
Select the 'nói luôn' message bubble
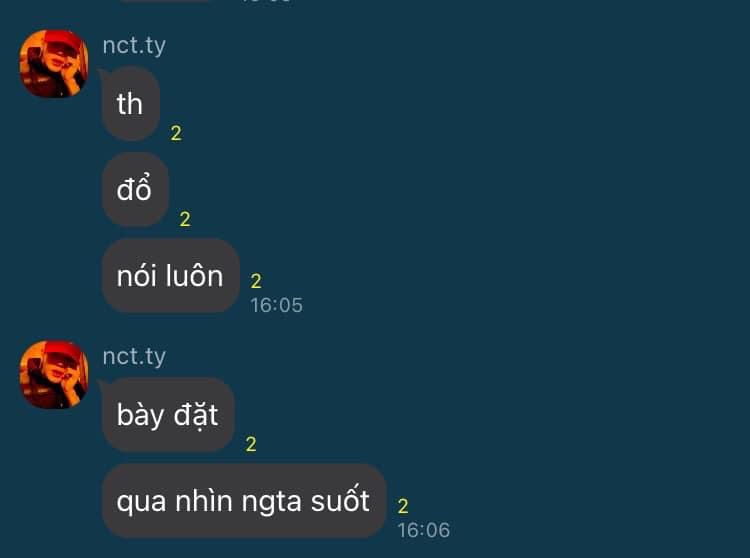(171, 276)
